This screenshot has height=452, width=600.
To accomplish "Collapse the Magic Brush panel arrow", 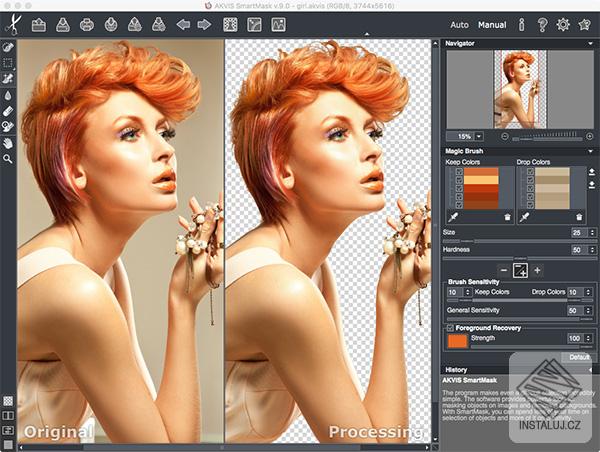I will (590, 152).
